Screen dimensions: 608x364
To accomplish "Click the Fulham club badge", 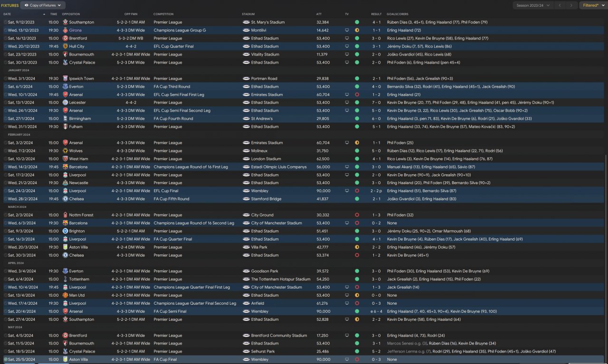I will point(65,127).
